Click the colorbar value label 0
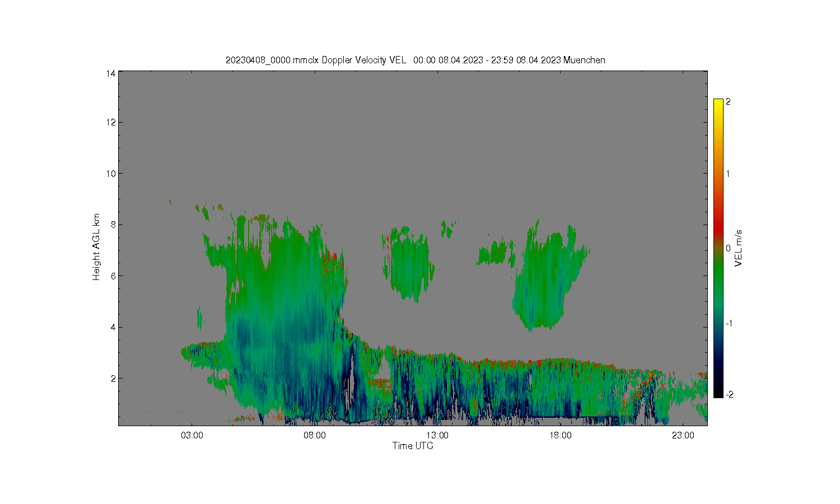This screenshot has height=504, width=840. tap(728, 248)
